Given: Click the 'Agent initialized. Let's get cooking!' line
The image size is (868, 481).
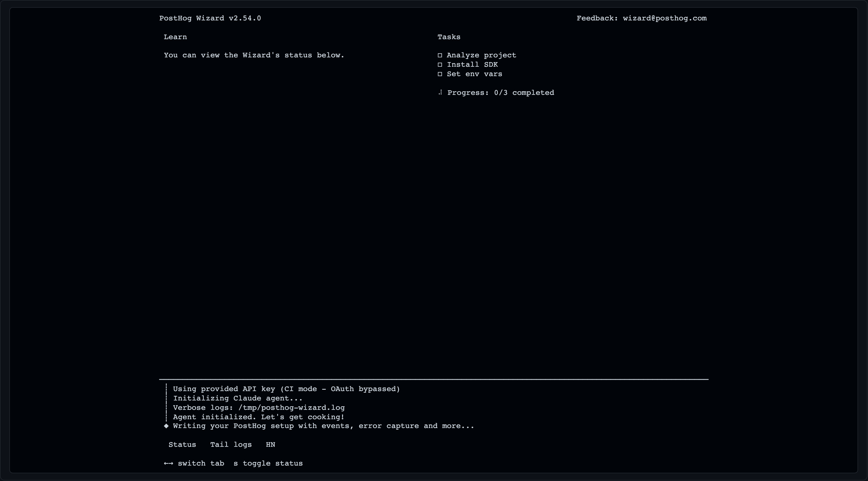Looking at the screenshot, I should 259,417.
